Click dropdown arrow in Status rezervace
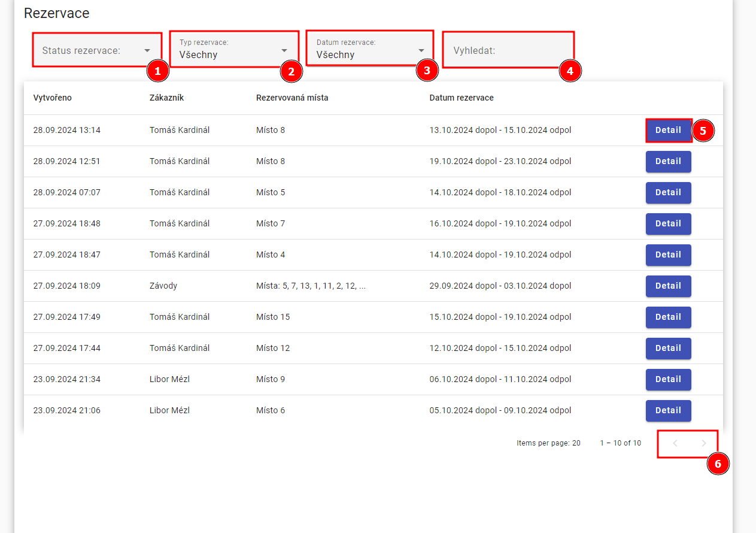 [147, 51]
